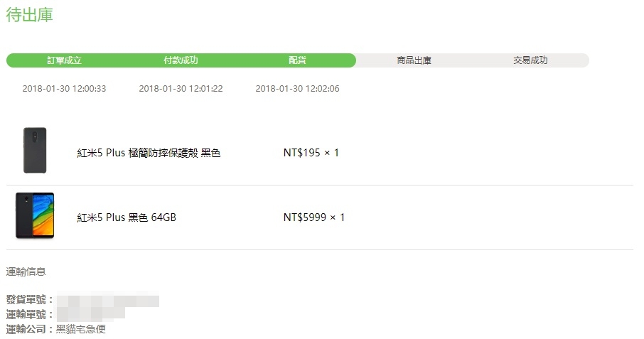This screenshot has width=644, height=339.
Task: Click the blurred 運輸單號 tracking number
Action: coord(90,314)
